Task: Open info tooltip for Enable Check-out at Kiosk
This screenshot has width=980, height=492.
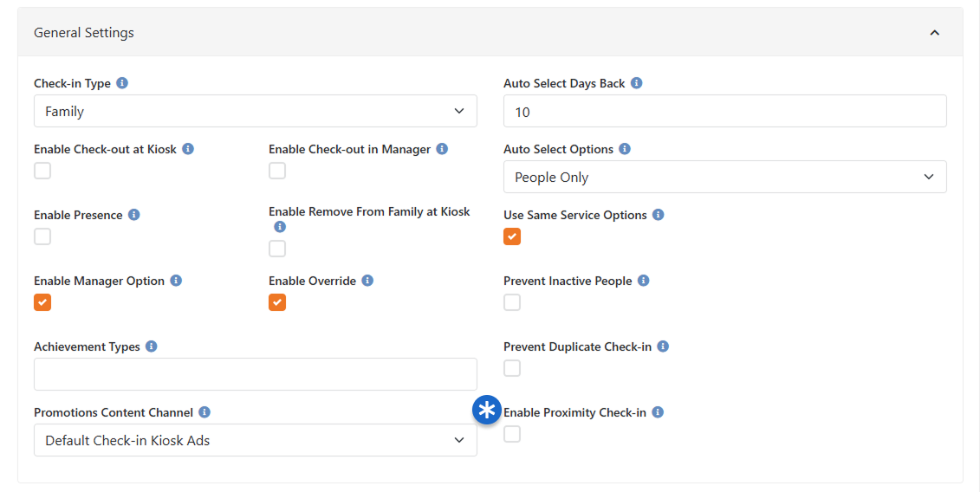Action: 188,149
